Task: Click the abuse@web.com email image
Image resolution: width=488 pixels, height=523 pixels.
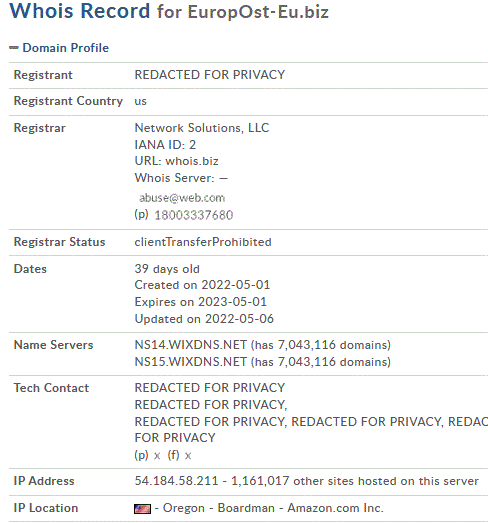Action: pyautogui.click(x=182, y=198)
